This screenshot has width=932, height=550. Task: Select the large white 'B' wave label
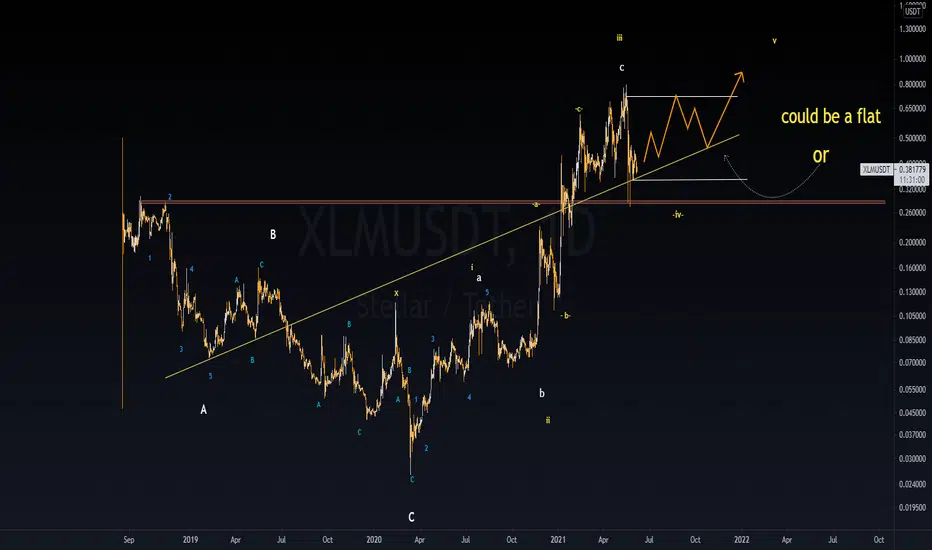273,234
